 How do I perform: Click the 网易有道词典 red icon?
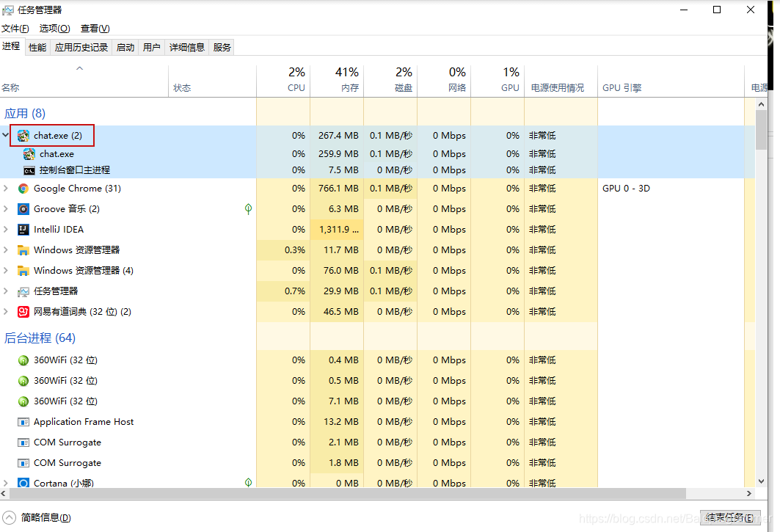[23, 312]
